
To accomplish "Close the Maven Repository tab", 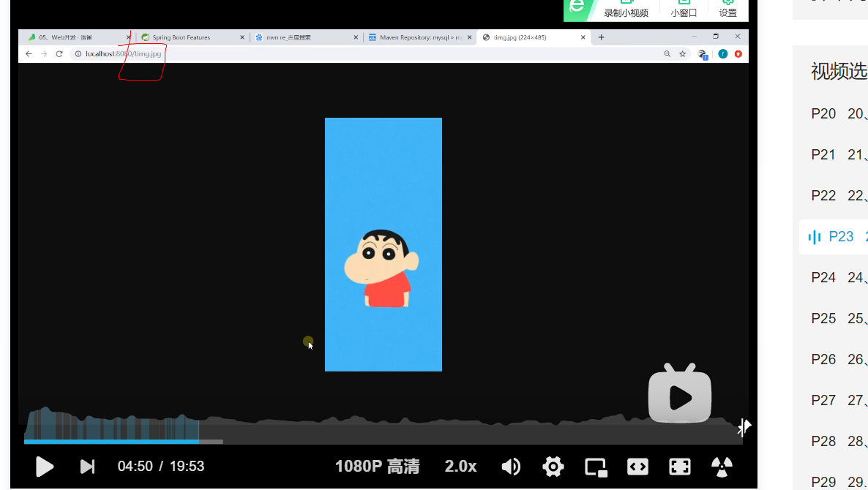I will point(469,37).
